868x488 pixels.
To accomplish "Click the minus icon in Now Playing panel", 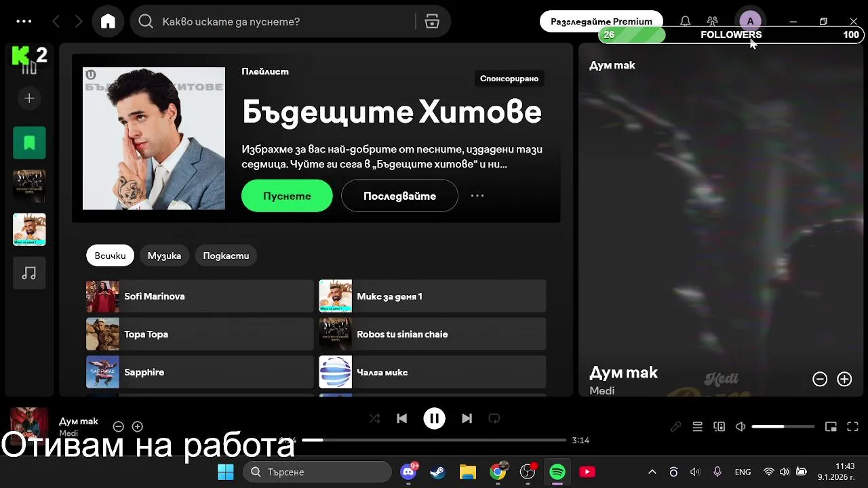I will [820, 380].
